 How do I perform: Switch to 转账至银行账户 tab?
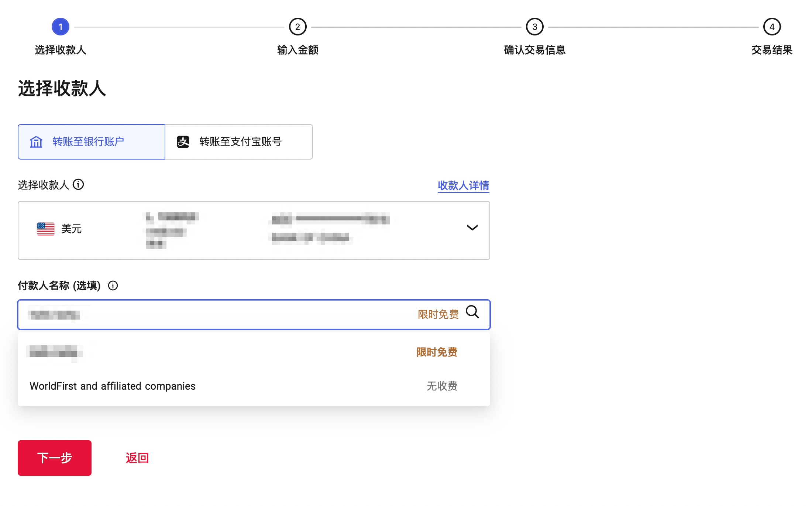point(91,141)
